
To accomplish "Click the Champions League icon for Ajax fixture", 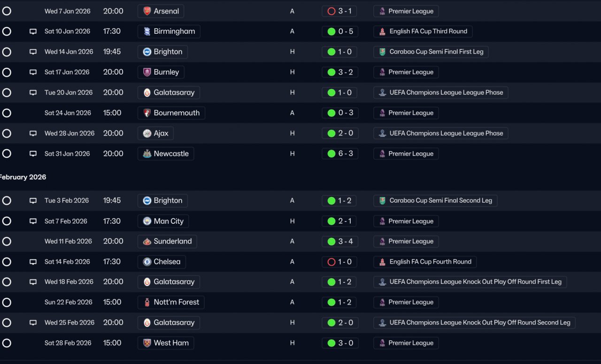I will [382, 133].
